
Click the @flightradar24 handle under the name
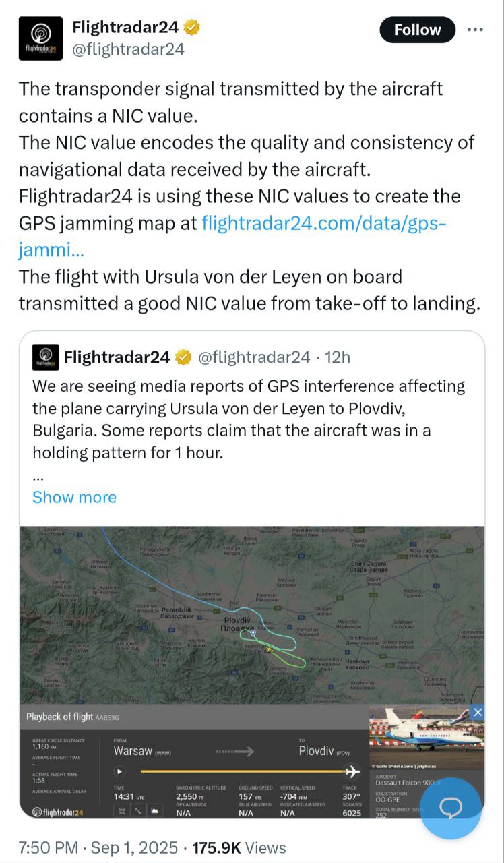(x=128, y=49)
